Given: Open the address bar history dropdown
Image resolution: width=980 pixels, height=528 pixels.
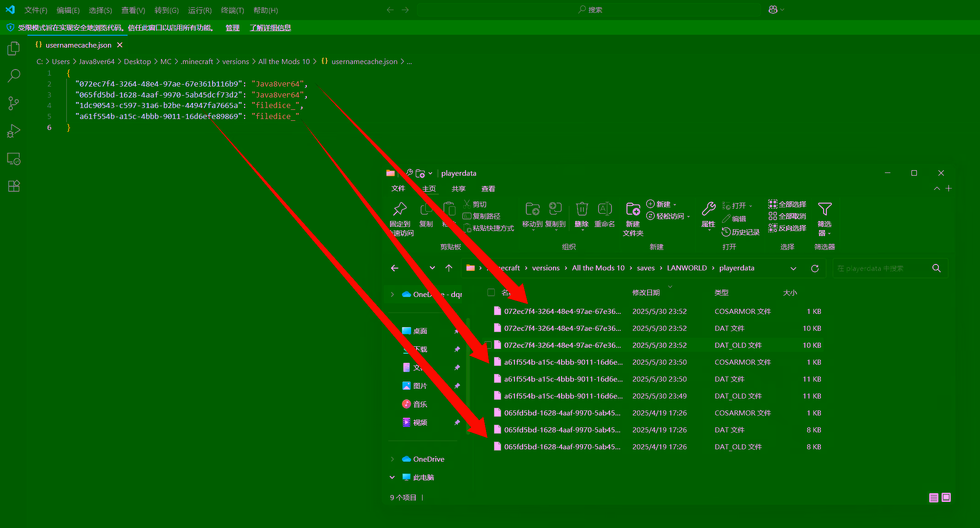Looking at the screenshot, I should coord(793,269).
